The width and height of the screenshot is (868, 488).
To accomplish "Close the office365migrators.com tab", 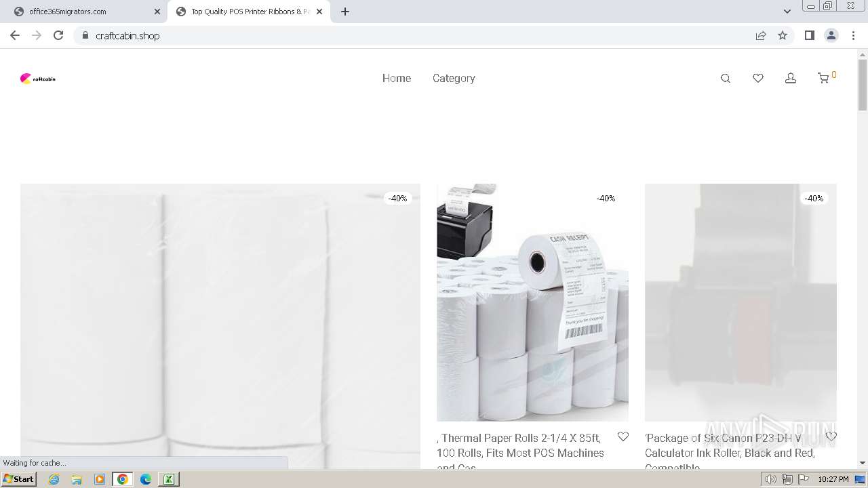I will tap(157, 12).
